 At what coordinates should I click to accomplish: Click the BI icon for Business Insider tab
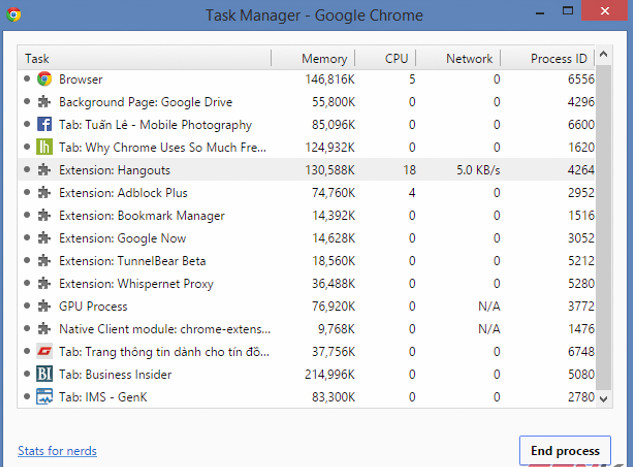click(44, 374)
